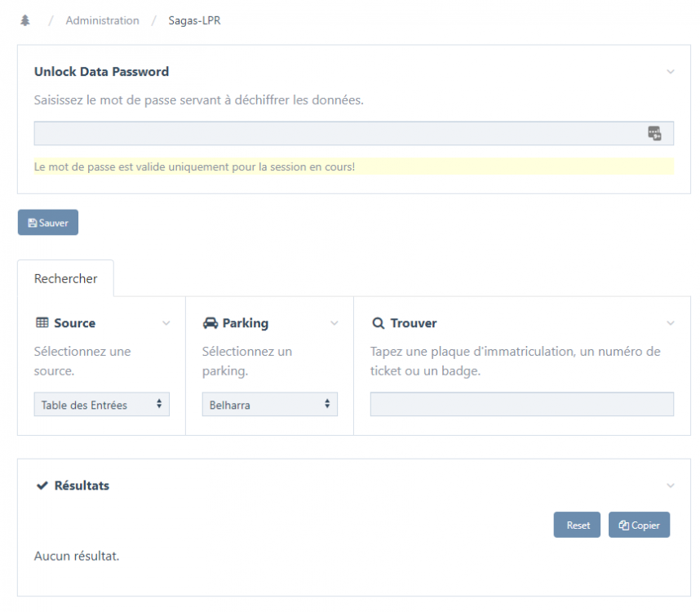Focus the Trouver plate search field
The height and width of the screenshot is (612, 700).
[x=522, y=405]
